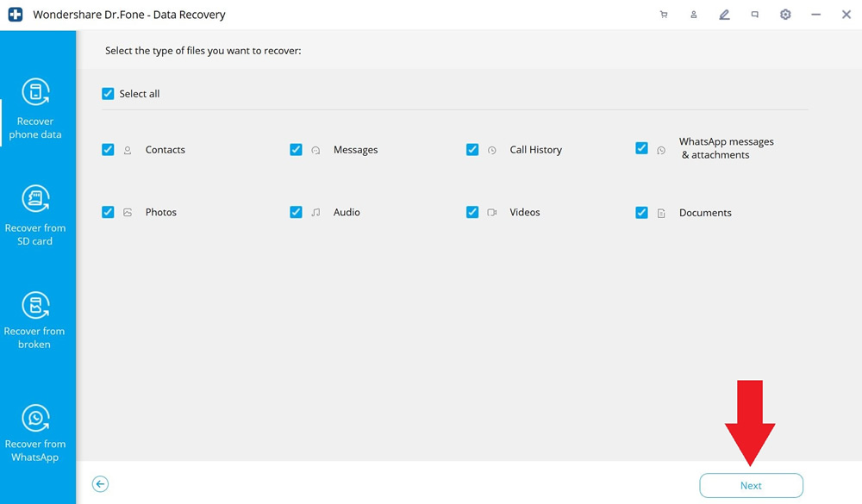Uncheck WhatsApp messages & attachments checkbox
The image size is (862, 504).
pyautogui.click(x=641, y=148)
